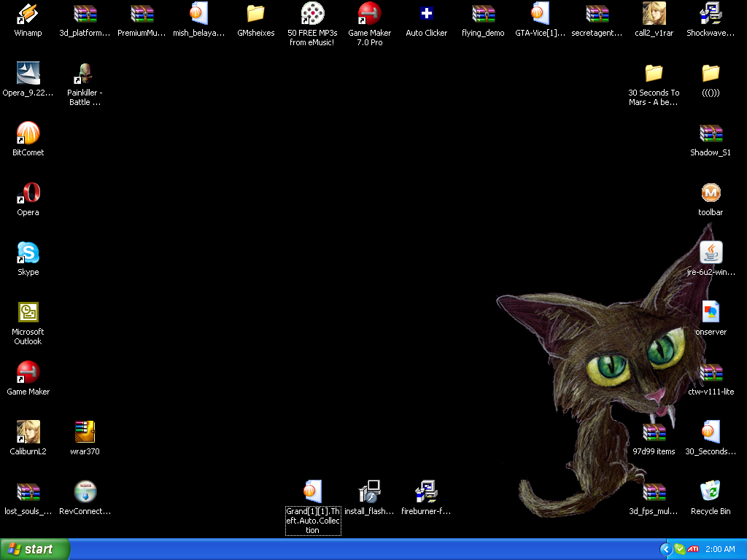Image resolution: width=747 pixels, height=560 pixels.
Task: Open the GMsheixes folder
Action: 256,14
